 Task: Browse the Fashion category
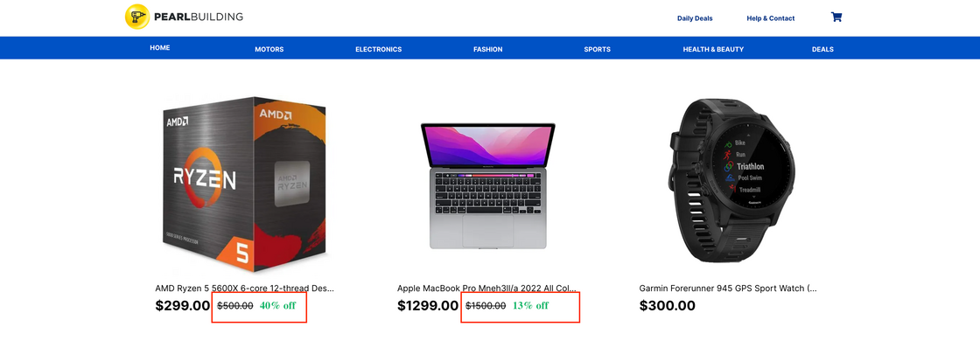click(487, 50)
